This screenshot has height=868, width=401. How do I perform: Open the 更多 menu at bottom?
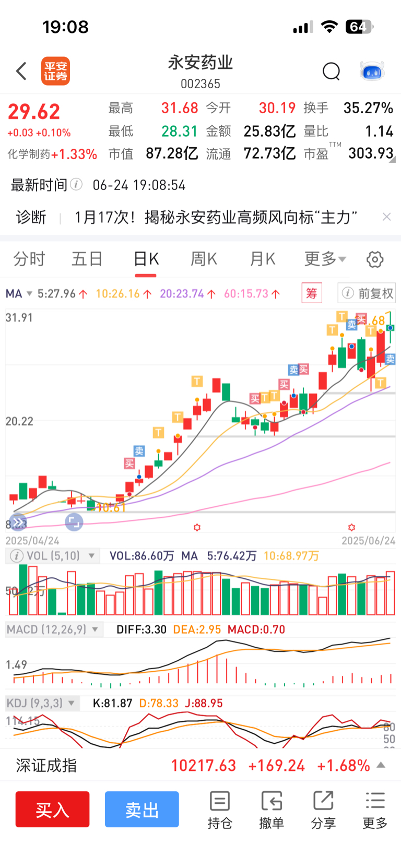click(x=375, y=810)
